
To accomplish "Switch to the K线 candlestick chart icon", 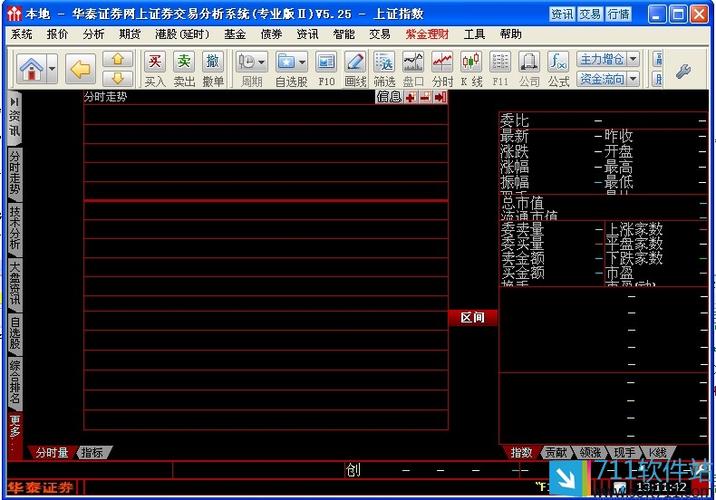I will [x=471, y=62].
